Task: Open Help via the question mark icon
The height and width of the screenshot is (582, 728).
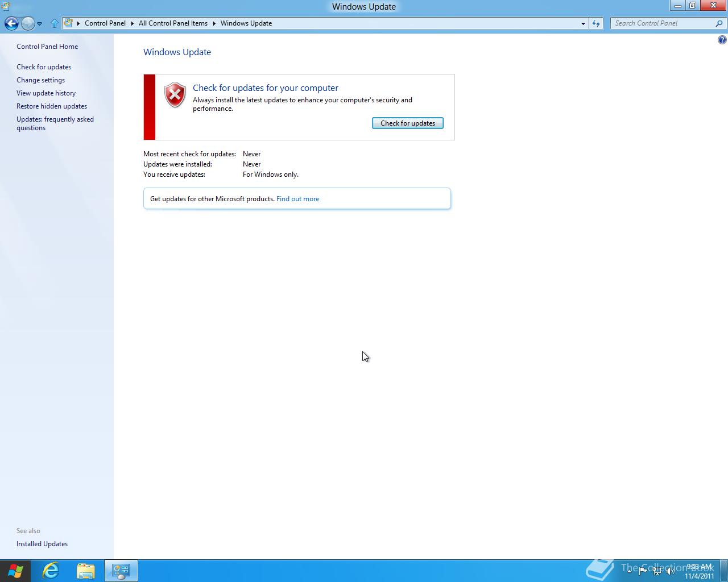Action: point(721,40)
